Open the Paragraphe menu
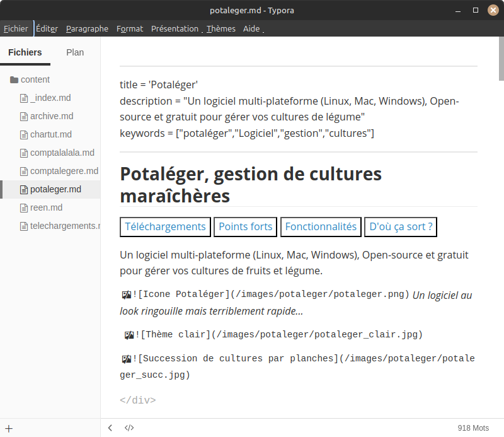Screen dimensions: 504x437 coord(87,28)
